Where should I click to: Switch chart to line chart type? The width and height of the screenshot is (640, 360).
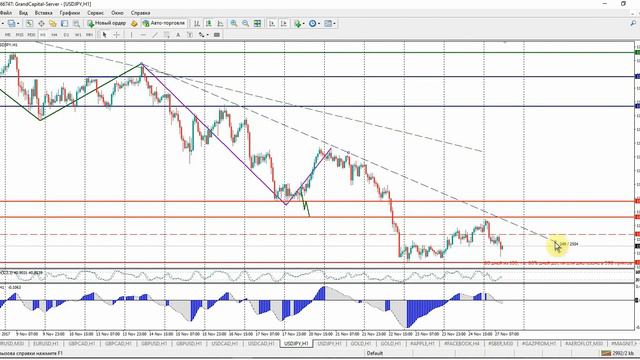pyautogui.click(x=220, y=24)
